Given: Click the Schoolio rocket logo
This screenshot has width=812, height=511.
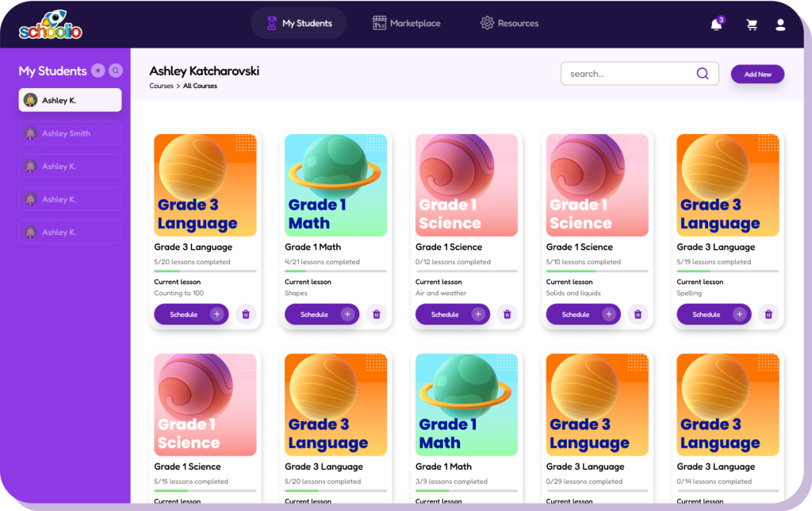Looking at the screenshot, I should click(x=50, y=25).
